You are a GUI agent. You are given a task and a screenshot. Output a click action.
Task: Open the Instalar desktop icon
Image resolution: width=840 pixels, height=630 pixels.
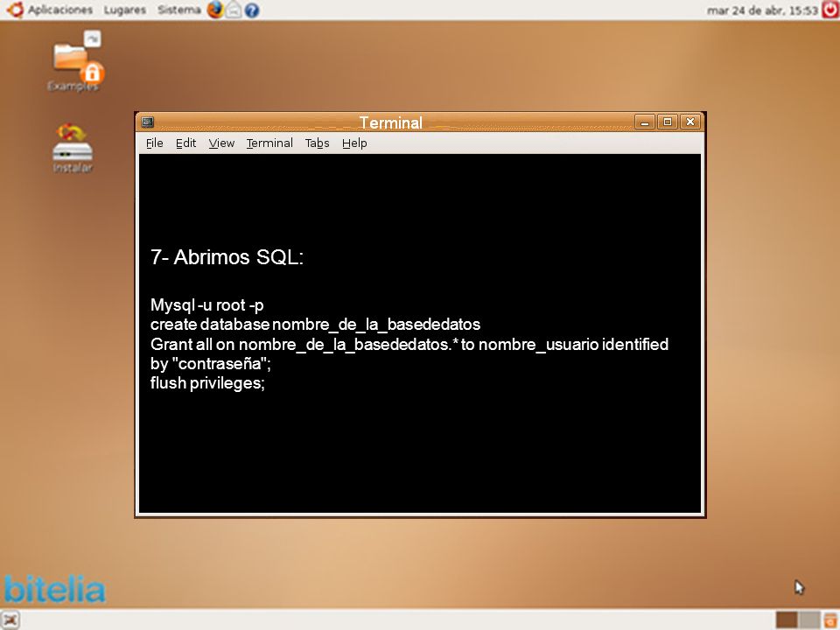[x=73, y=149]
